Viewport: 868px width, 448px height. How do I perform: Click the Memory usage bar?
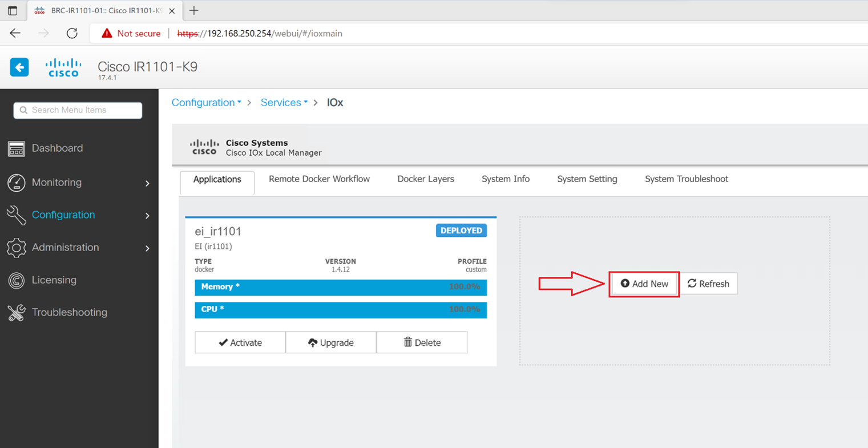click(x=340, y=287)
